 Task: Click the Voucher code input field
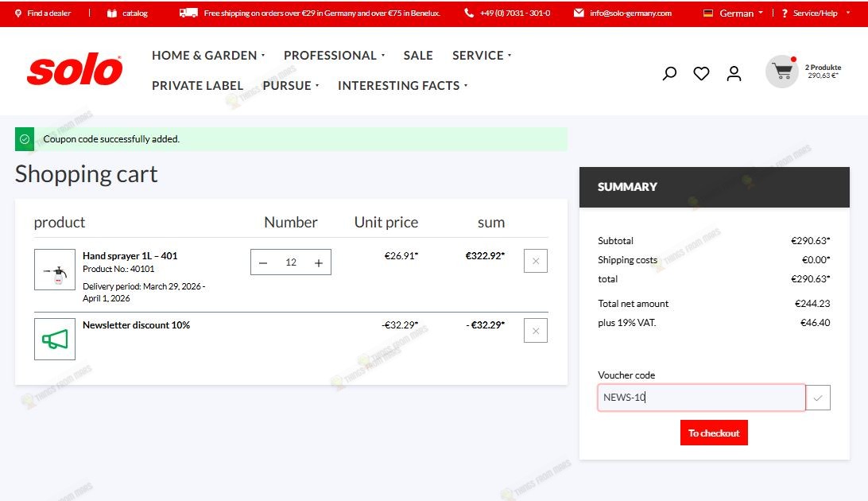[701, 398]
